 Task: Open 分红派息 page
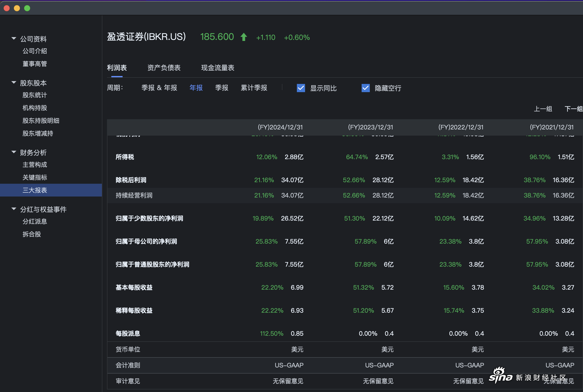point(35,221)
